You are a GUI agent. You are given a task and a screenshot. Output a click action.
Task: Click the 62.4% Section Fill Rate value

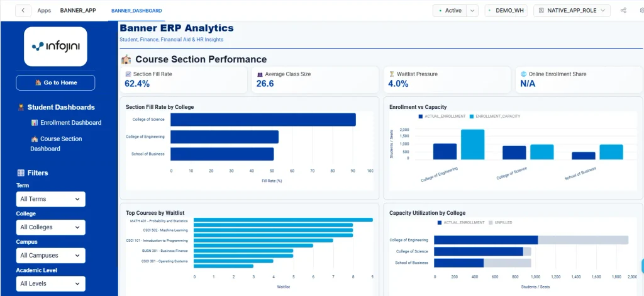point(136,84)
